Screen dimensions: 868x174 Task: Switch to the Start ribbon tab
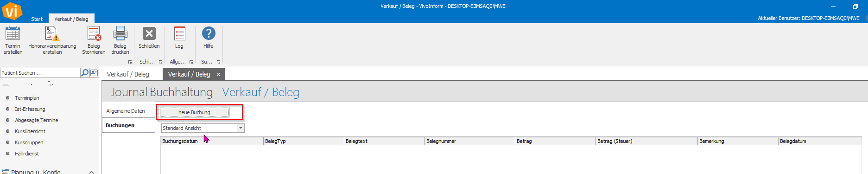click(x=37, y=19)
